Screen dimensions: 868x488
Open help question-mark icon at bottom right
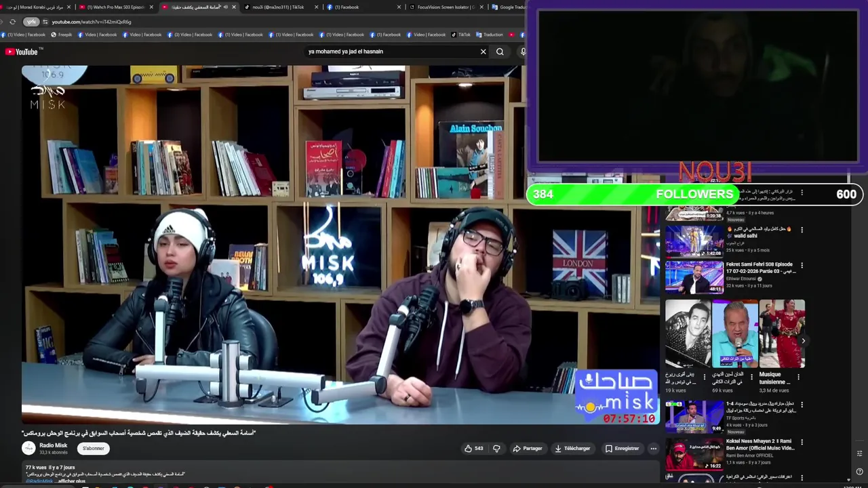point(859,472)
